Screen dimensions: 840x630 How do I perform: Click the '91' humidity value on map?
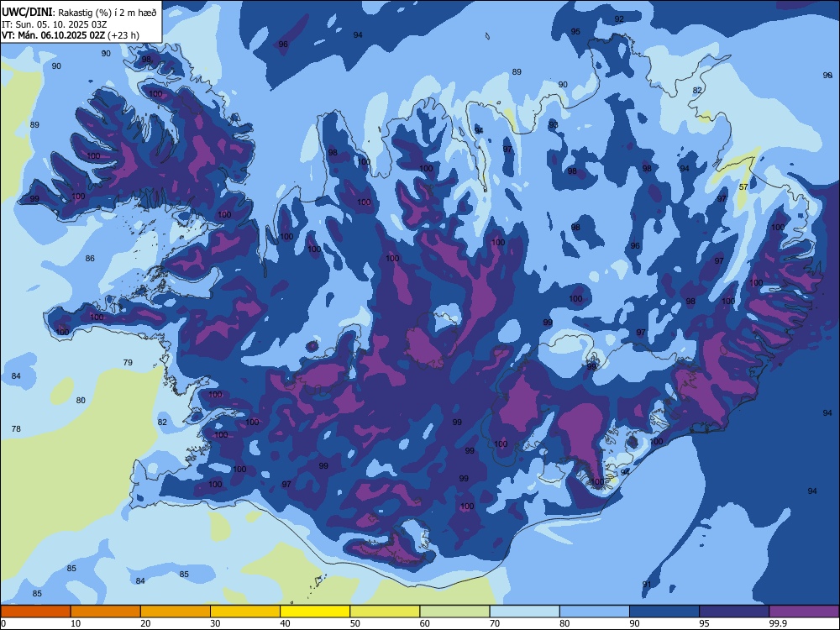pos(647,584)
